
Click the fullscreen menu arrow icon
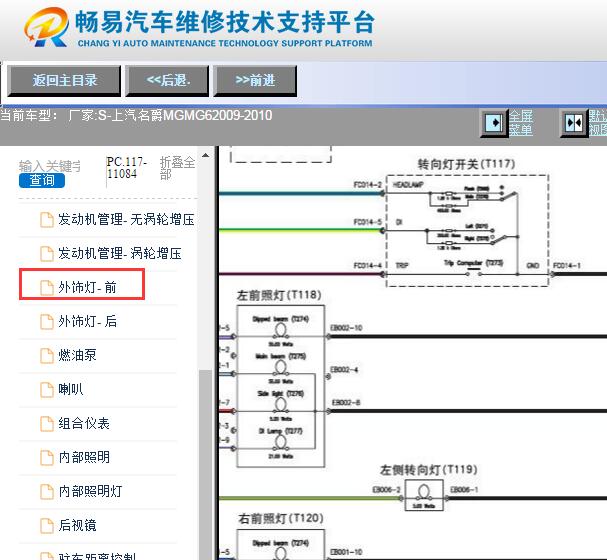(494, 123)
